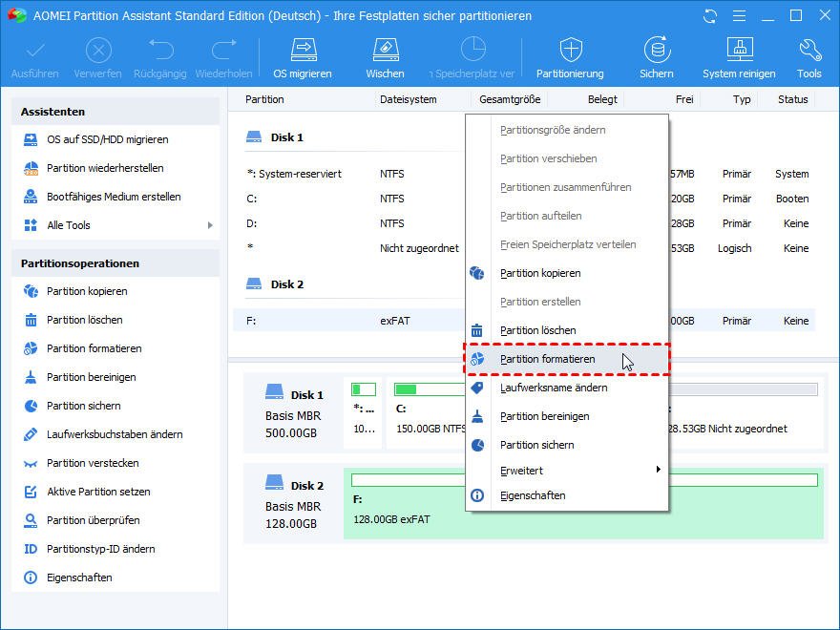Select the System-reserviert partition row
The width and height of the screenshot is (840, 630).
[x=524, y=174]
